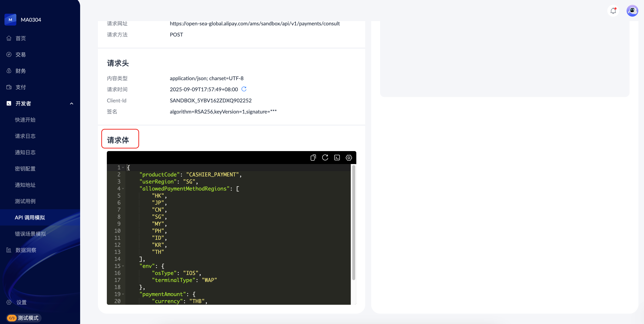This screenshot has height=324, width=644.
Task: Click the MA0304 merchant logo
Action: coord(10,19)
